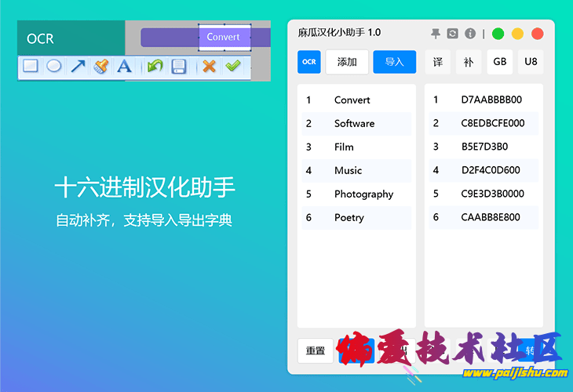This screenshot has height=392, width=573.
Task: Pick the arrow drawing tool
Action: pos(77,67)
